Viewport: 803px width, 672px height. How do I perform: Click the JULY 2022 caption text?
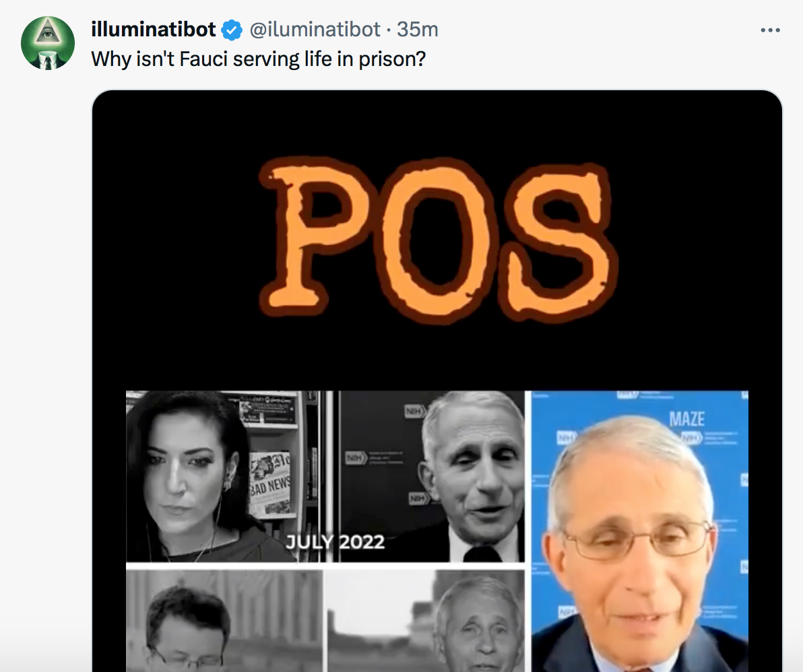[x=335, y=542]
